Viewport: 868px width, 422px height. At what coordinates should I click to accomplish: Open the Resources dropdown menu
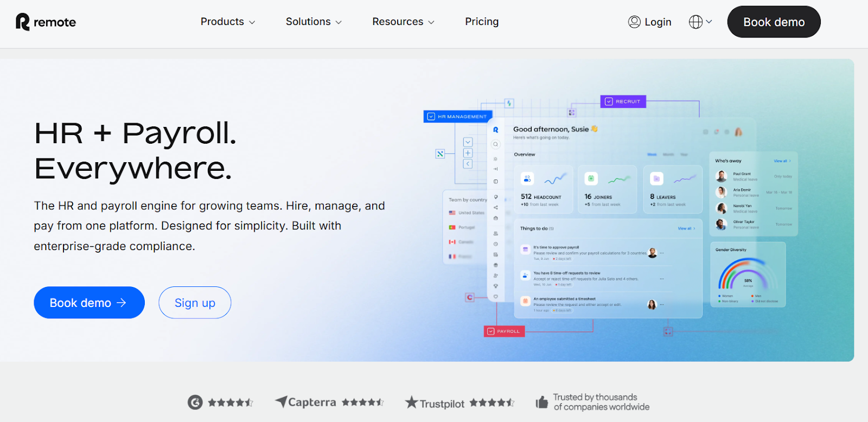point(403,22)
